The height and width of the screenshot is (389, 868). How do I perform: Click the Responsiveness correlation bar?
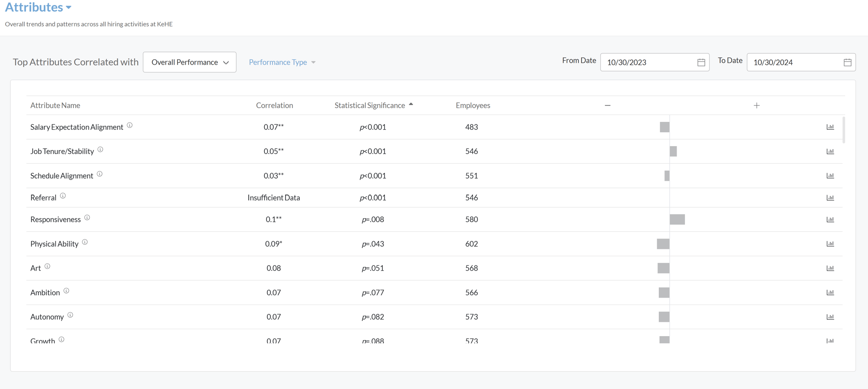pos(677,219)
